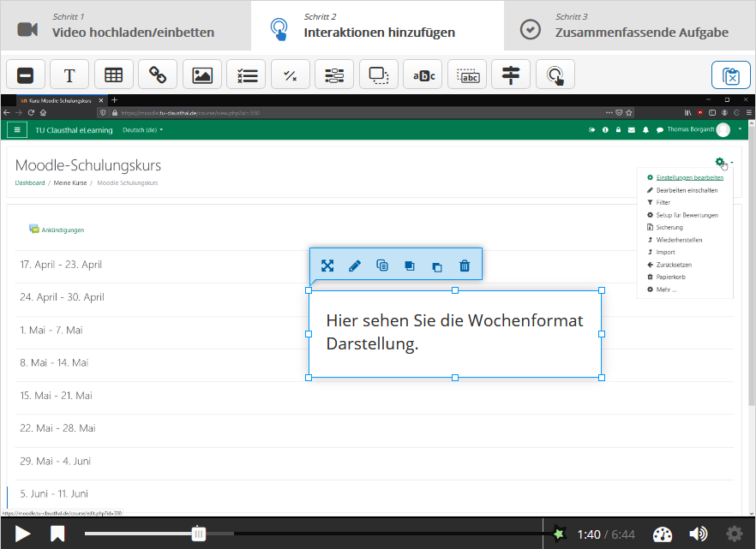Edit the text box with pencil icon

pyautogui.click(x=355, y=266)
